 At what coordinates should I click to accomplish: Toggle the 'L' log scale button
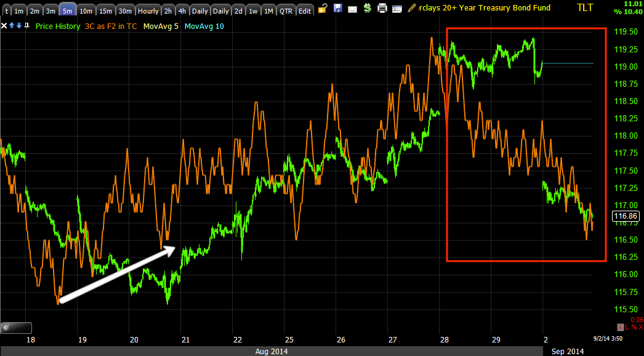click(x=627, y=327)
